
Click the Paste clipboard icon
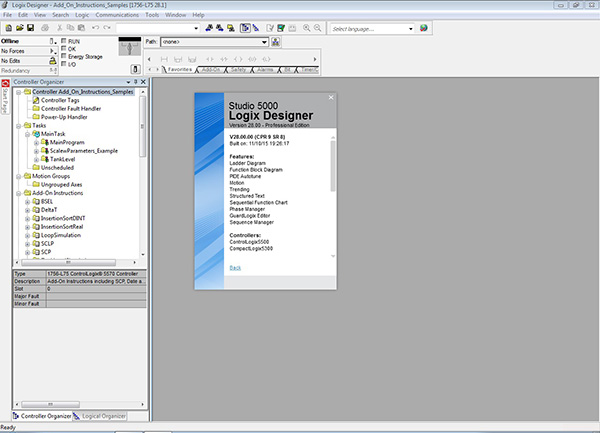pos(81,28)
